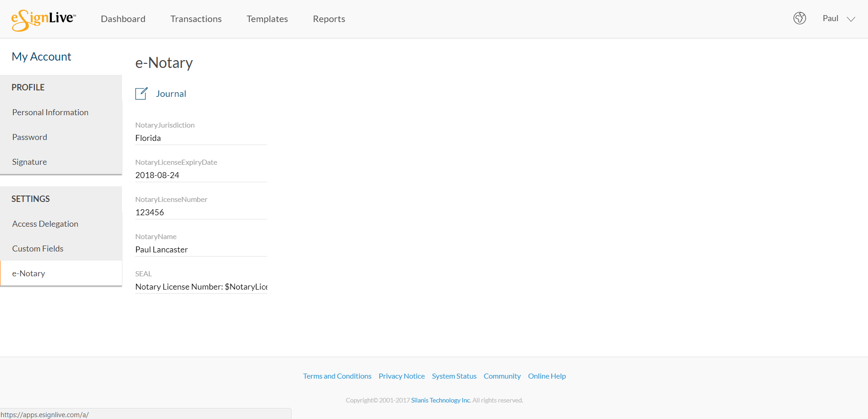Go to the Dashboard tab
The width and height of the screenshot is (868, 419).
click(x=123, y=19)
